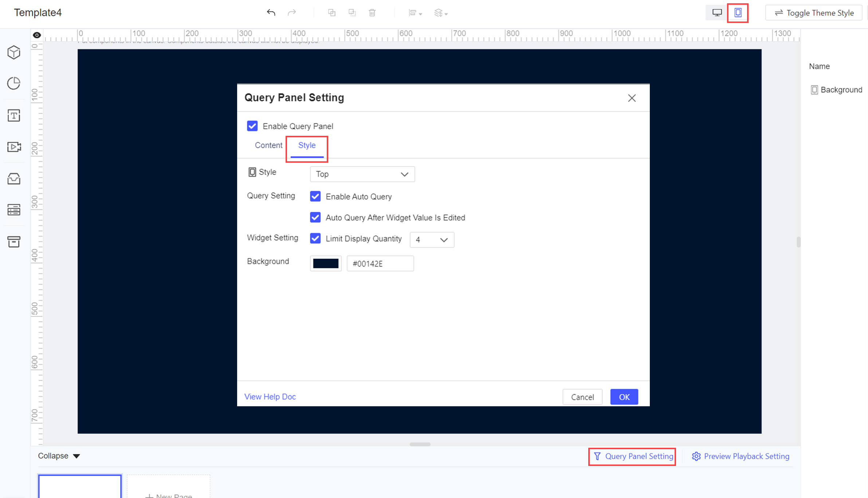This screenshot has width=868, height=498.
Task: Open the layer order icon dropdown
Action: (441, 13)
